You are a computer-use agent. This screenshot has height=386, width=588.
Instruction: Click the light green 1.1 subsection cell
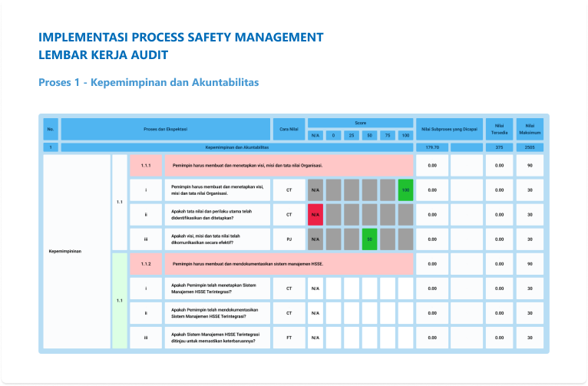(x=120, y=301)
